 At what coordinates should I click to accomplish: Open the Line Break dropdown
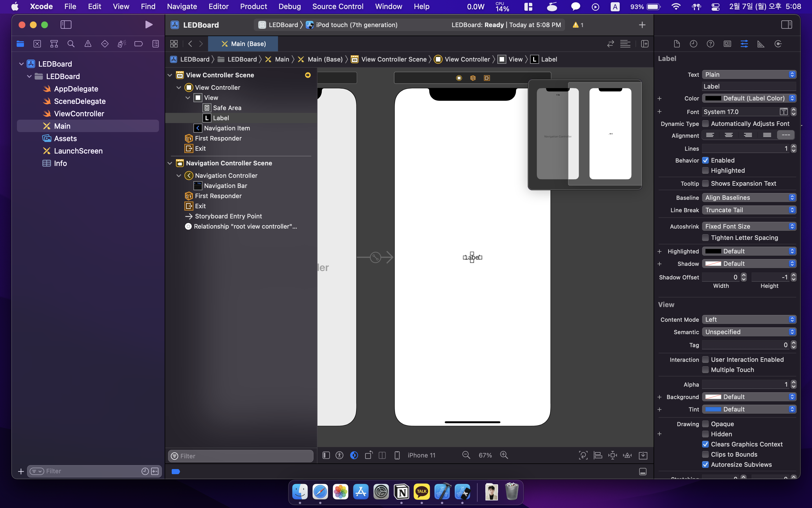(749, 210)
